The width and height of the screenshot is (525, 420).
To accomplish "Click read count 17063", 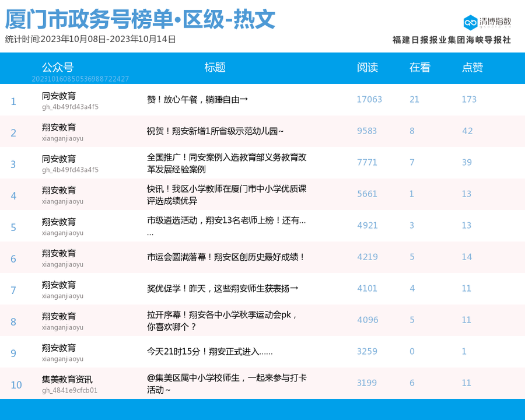I will [x=369, y=100].
